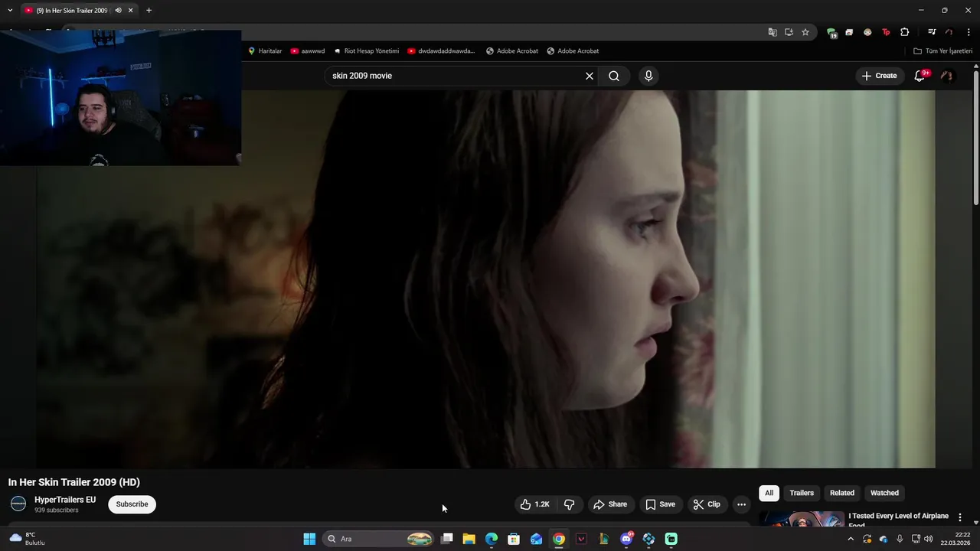Select the Trailers filter chip

[802, 493]
